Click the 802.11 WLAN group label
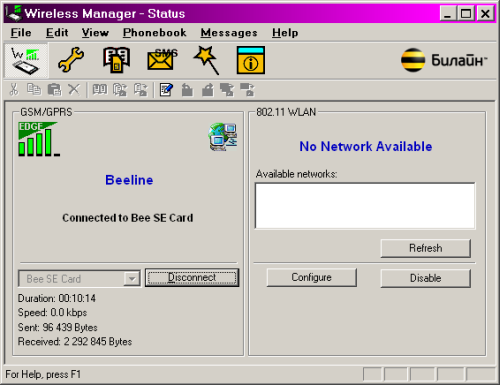500x385 pixels. 286,112
